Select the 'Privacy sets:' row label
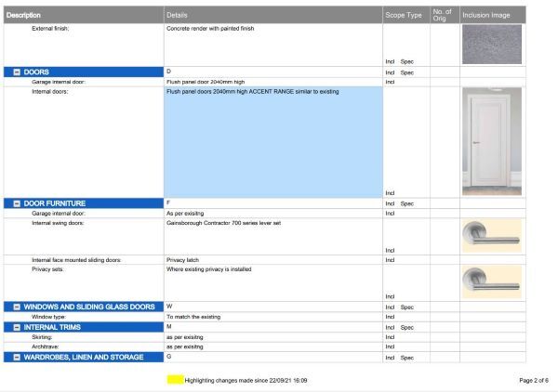 coord(47,269)
